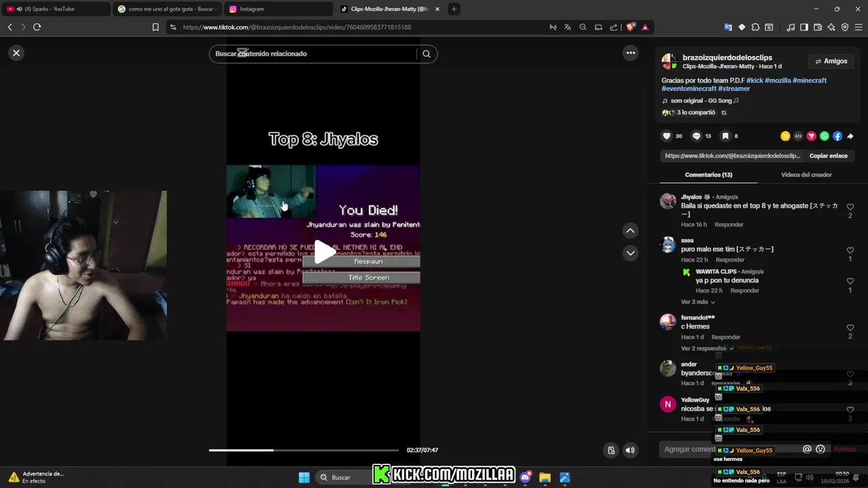868x488 pixels.
Task: Open the Windows Start button
Action: point(304,477)
